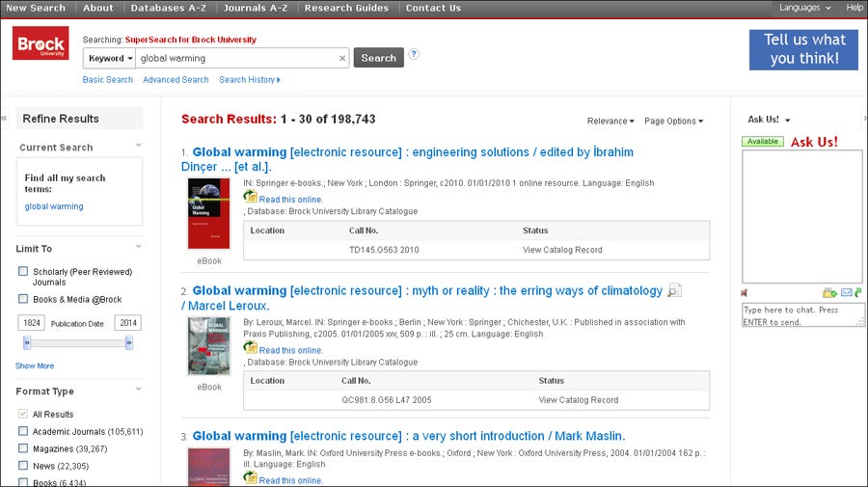Open the myth or reality result title
The width and height of the screenshot is (868, 487).
pos(421,298)
